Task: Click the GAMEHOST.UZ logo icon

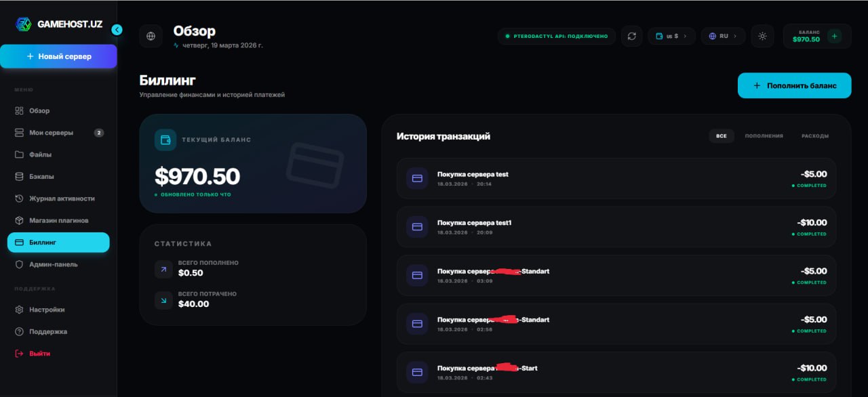Action: (x=24, y=24)
